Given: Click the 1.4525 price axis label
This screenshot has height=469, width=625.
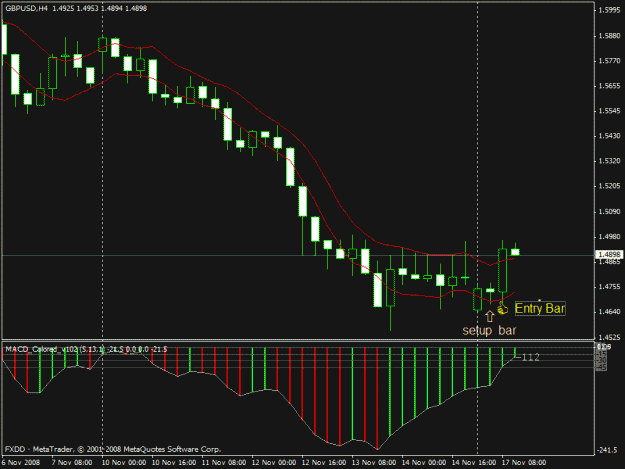Looking at the screenshot, I should 609,337.
